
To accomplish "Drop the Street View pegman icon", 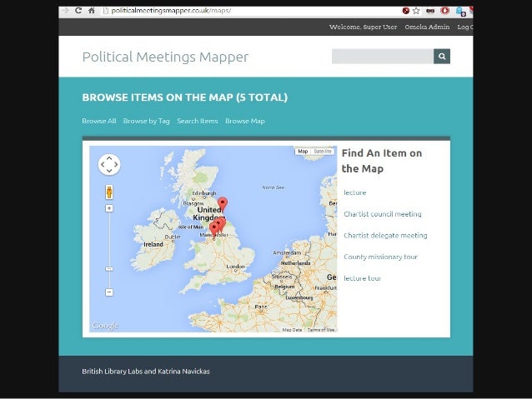I will (109, 192).
